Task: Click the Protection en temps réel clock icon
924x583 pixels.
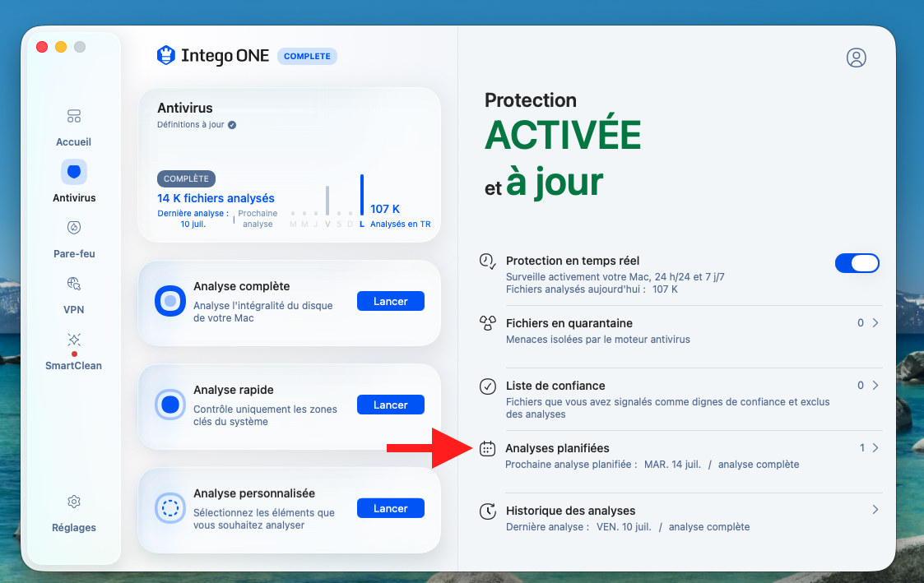Action: pos(487,261)
